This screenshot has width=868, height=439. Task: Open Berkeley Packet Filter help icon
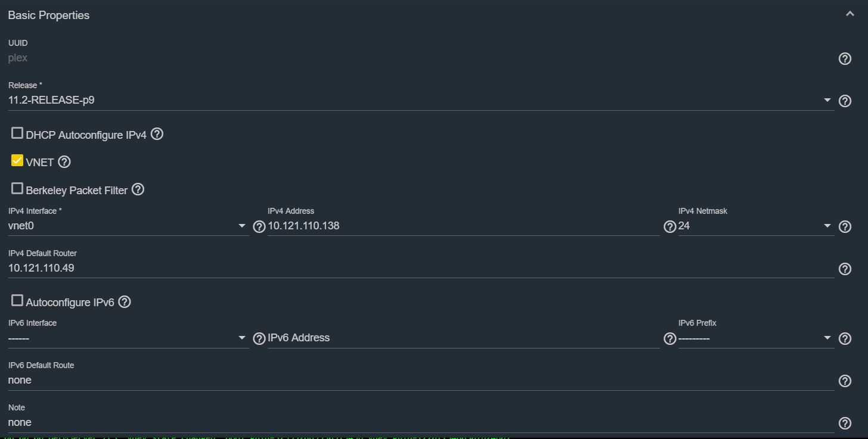[138, 189]
